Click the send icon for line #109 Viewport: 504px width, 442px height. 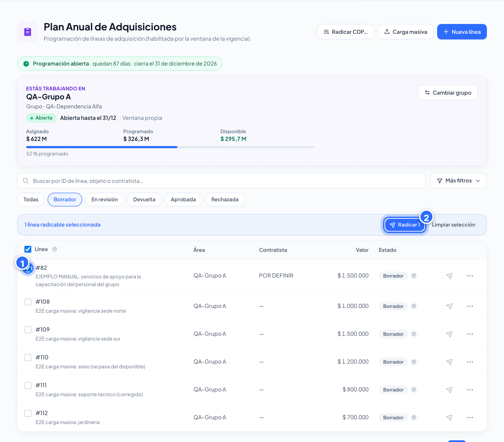pos(449,334)
